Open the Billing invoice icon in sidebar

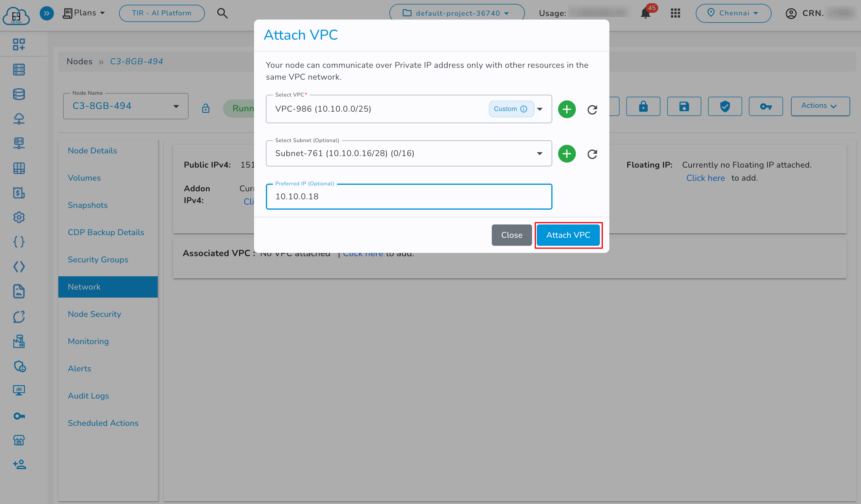coord(19,193)
